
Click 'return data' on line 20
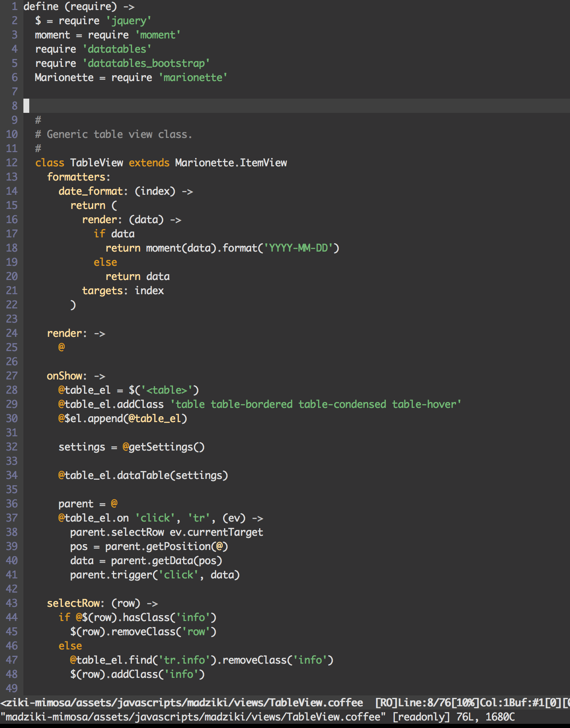(137, 277)
